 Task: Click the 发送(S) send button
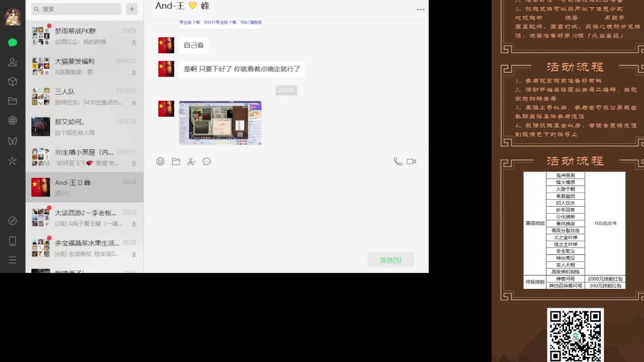pyautogui.click(x=390, y=260)
